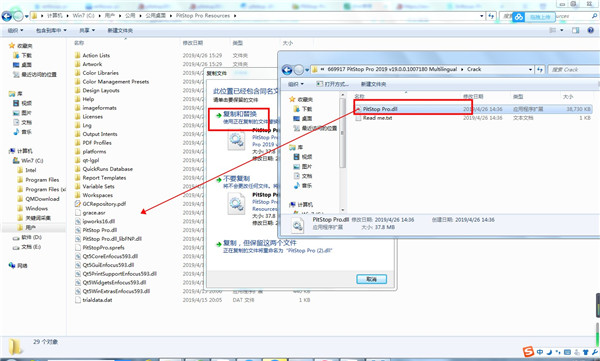600x361 pixels.
Task: Go back in the Crack folder window
Action: click(x=287, y=70)
